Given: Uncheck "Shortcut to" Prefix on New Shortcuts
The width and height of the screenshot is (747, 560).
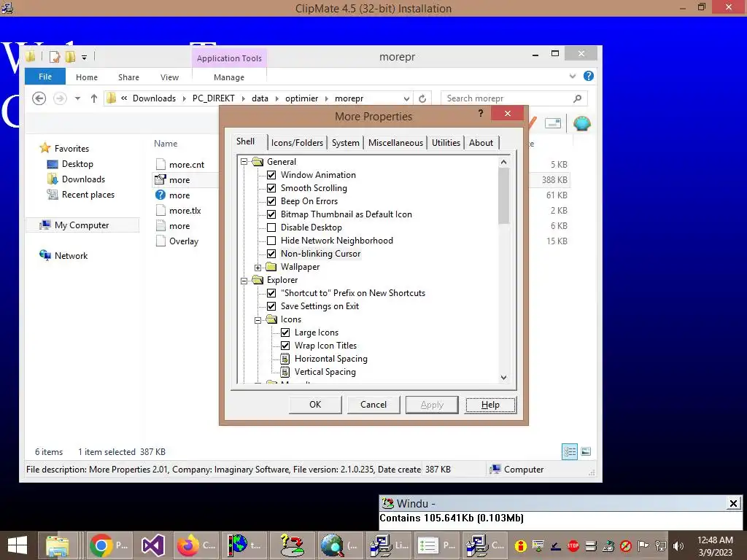Looking at the screenshot, I should coord(271,293).
